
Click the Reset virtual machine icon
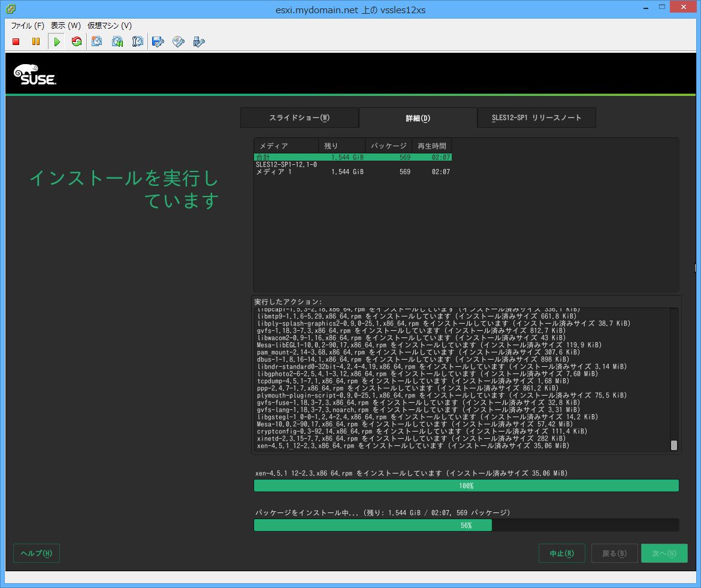tap(77, 41)
